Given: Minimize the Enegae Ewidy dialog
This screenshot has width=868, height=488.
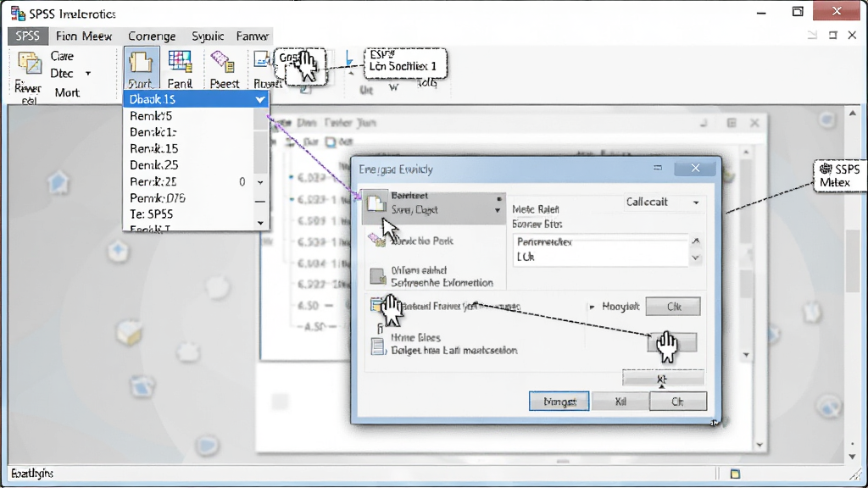Looking at the screenshot, I should click(658, 168).
